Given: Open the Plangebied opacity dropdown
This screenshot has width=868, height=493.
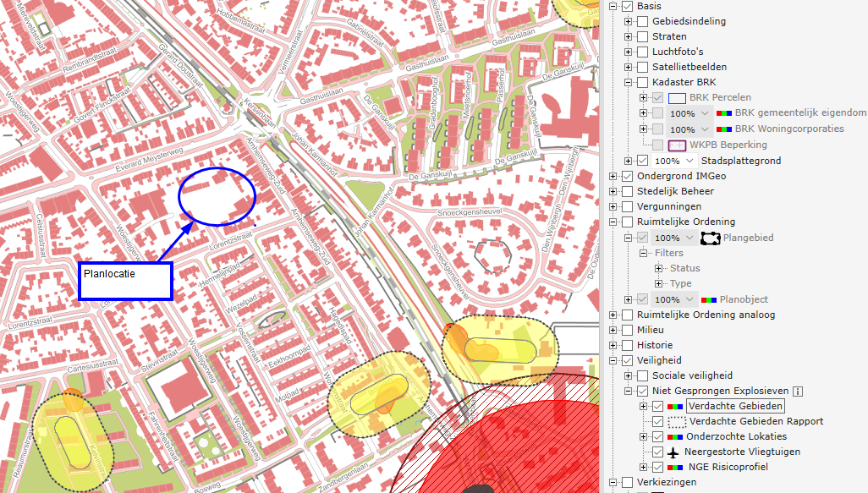Looking at the screenshot, I should 674,238.
